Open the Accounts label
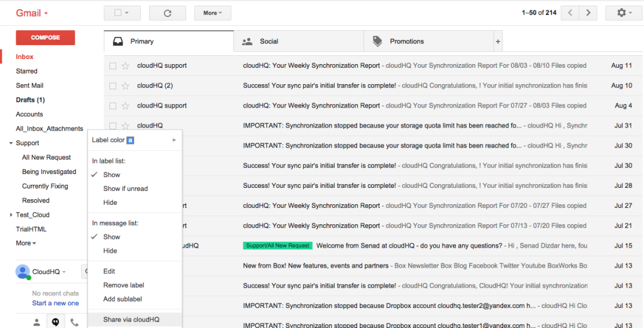644x328 pixels. (x=30, y=114)
